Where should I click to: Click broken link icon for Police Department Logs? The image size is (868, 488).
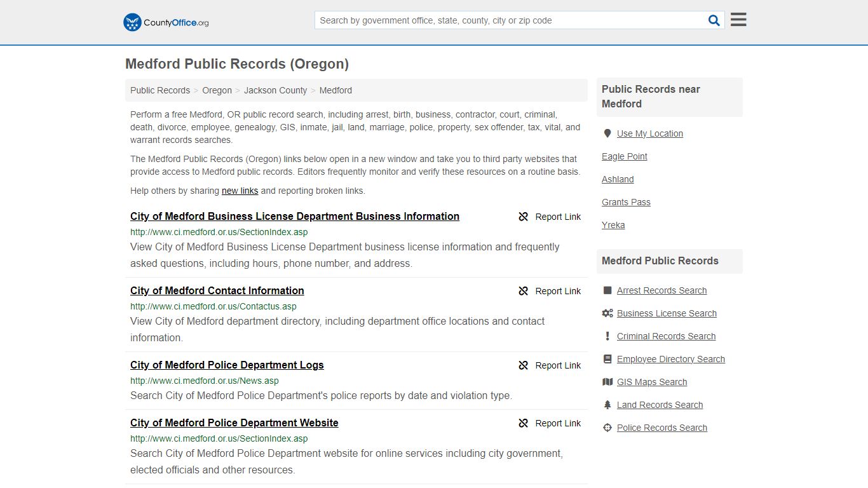[x=524, y=365]
